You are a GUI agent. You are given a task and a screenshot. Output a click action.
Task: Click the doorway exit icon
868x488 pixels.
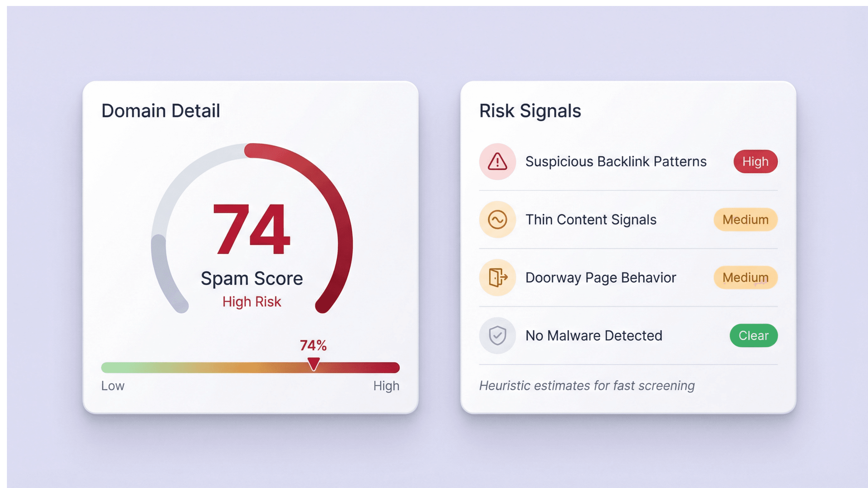(497, 278)
